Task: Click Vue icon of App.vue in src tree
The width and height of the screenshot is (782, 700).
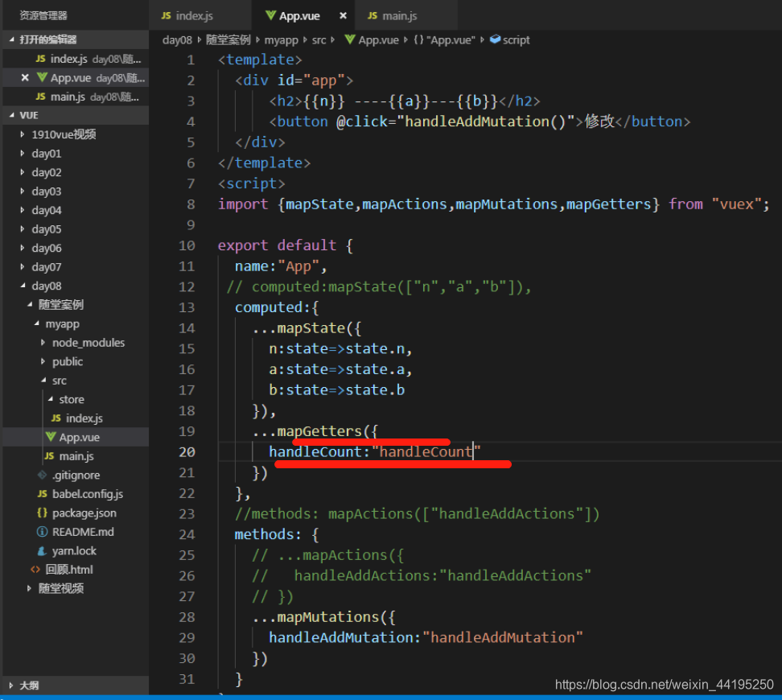Action: click(51, 437)
